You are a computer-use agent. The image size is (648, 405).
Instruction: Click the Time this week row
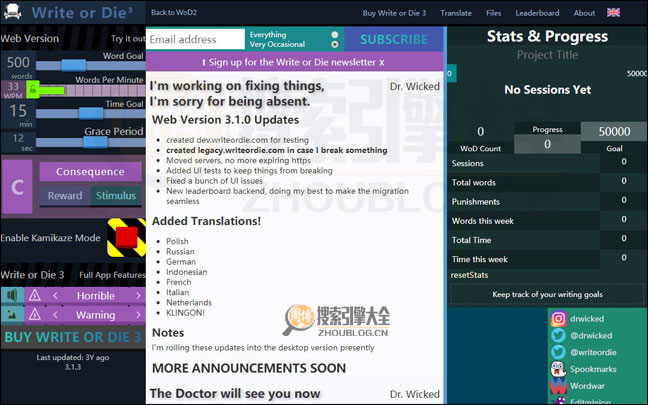point(547,259)
